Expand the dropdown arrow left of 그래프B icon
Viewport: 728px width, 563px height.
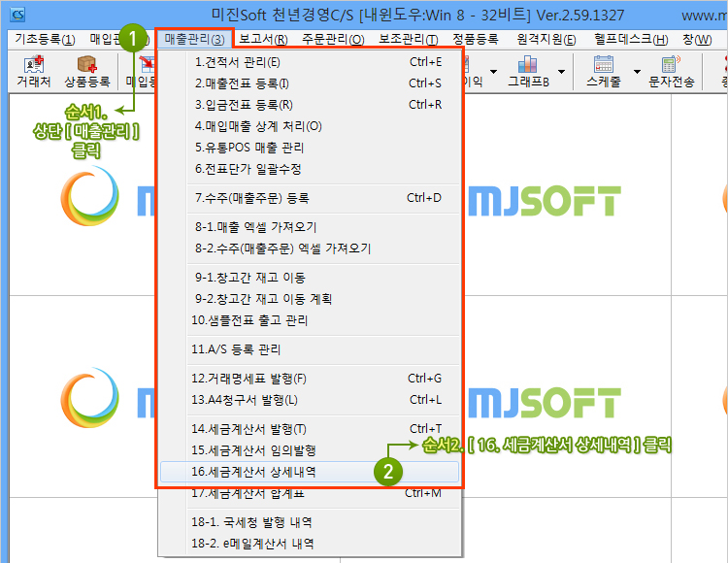tap(493, 72)
